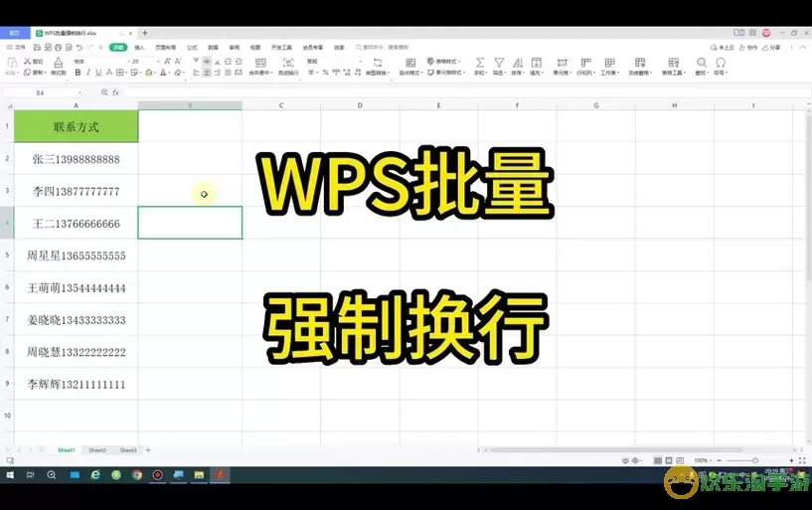Image resolution: width=812 pixels, height=510 pixels.
Task: Toggle underline formatting
Action: [98, 73]
